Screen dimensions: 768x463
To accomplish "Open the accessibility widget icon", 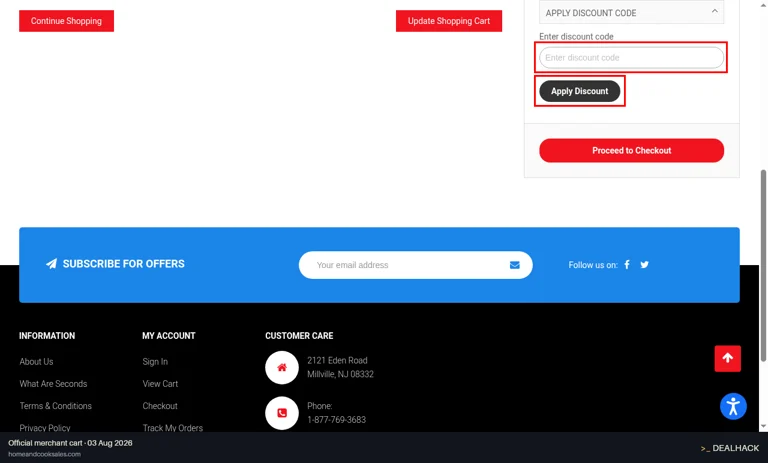I will (733, 406).
